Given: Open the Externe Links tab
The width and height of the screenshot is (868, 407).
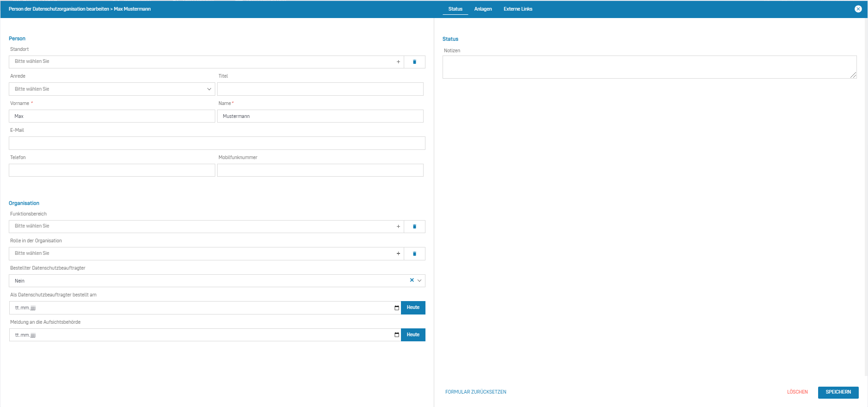Looking at the screenshot, I should [x=518, y=9].
